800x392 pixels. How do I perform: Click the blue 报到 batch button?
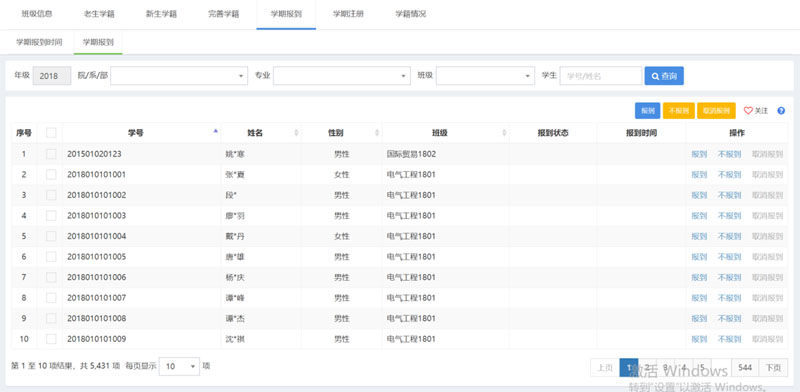click(648, 111)
